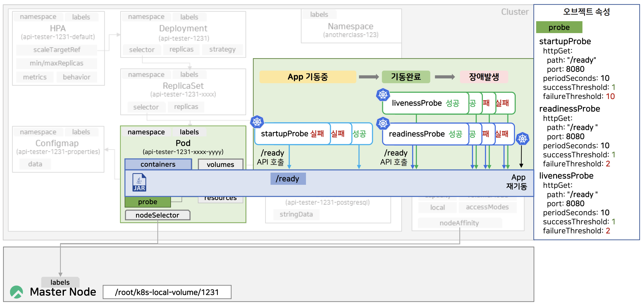Click the replicas field in Deployment
644x306 pixels.
[x=182, y=49]
